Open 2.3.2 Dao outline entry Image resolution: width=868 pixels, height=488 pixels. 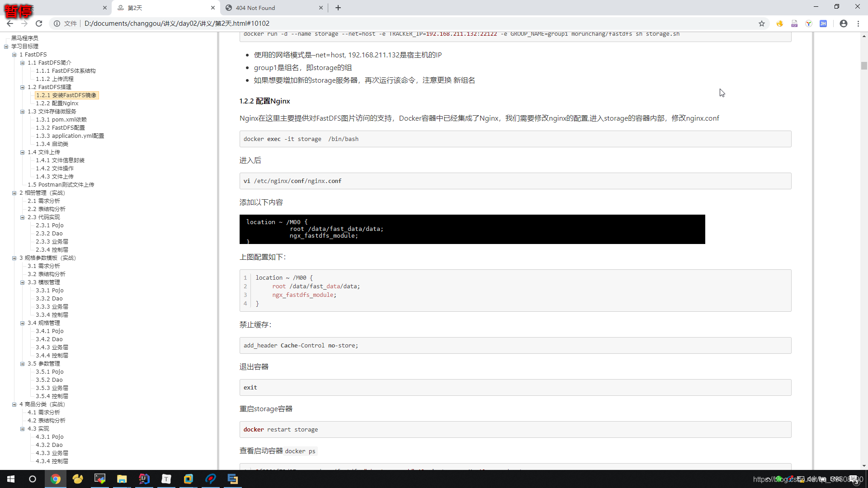coord(49,234)
